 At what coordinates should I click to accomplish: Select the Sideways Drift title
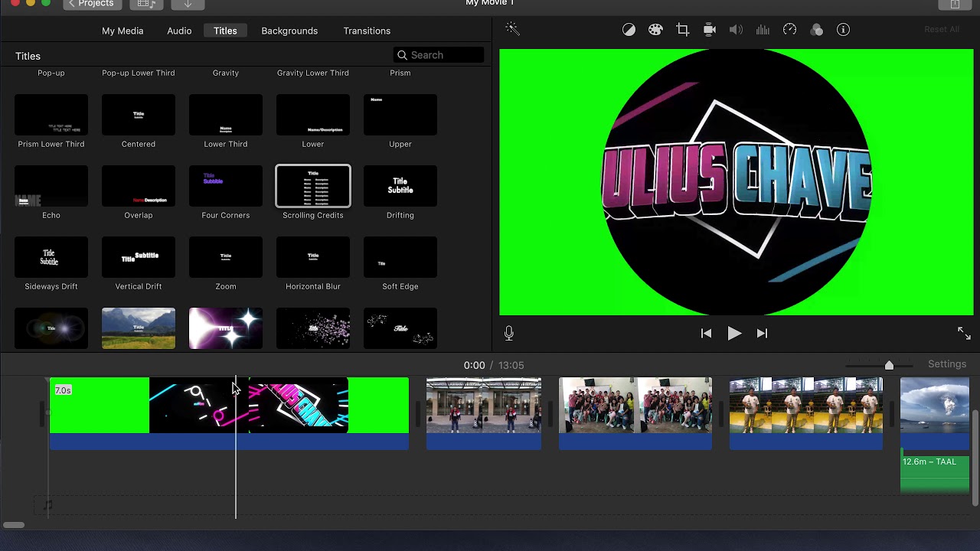pos(51,257)
